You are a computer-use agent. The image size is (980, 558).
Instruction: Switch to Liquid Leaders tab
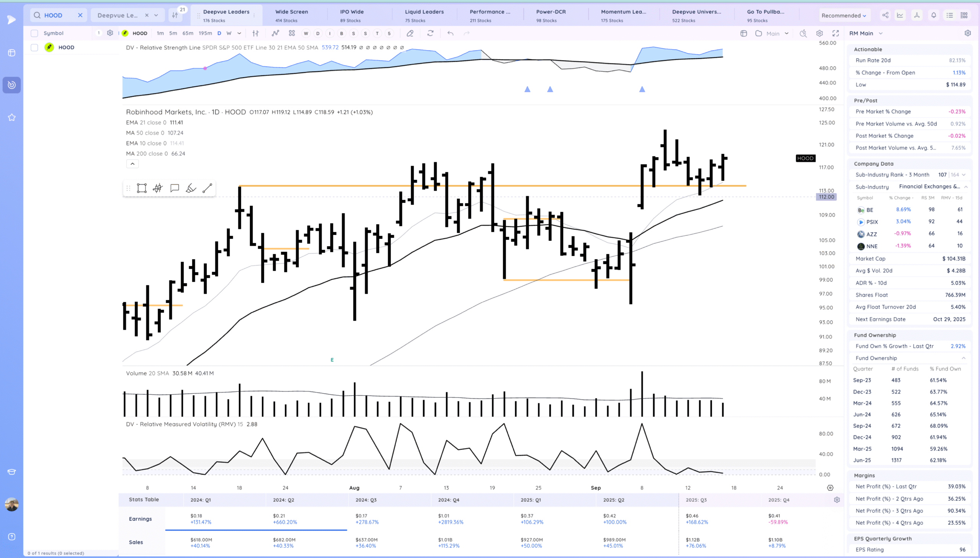[425, 15]
